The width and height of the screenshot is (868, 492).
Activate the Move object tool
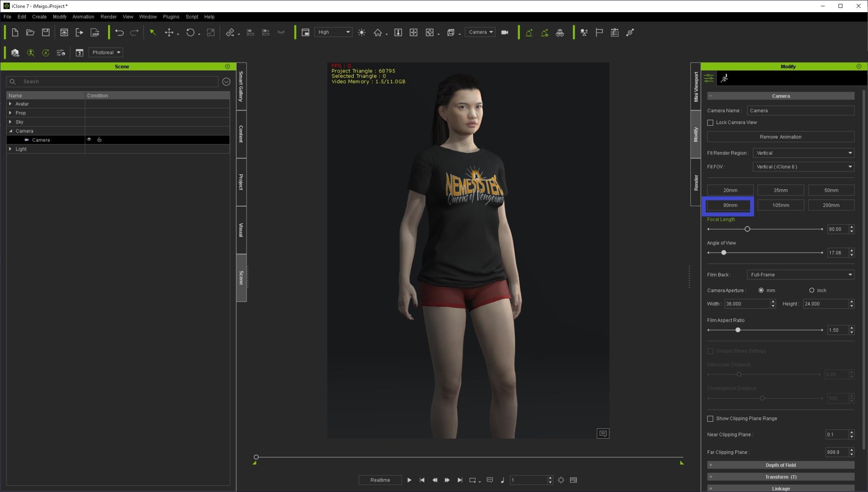tap(169, 33)
